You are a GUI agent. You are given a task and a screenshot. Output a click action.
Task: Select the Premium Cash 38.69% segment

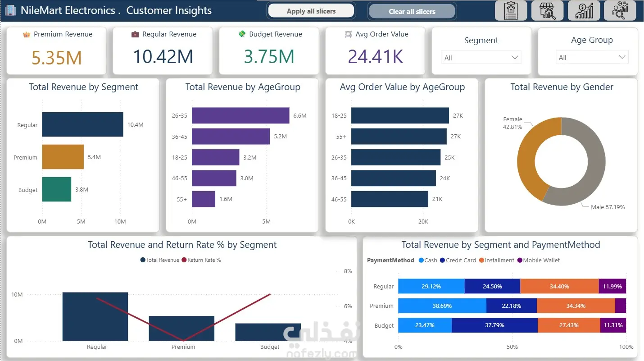pyautogui.click(x=442, y=306)
